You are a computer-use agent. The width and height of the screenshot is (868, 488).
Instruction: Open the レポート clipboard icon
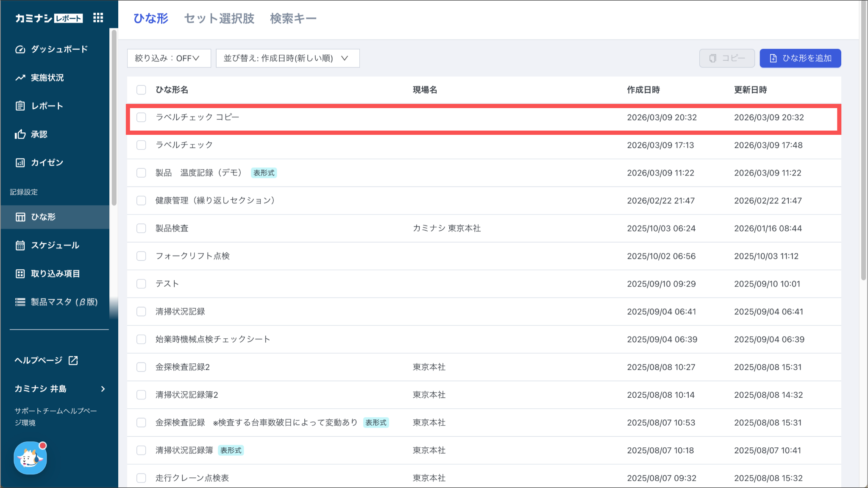pos(20,106)
